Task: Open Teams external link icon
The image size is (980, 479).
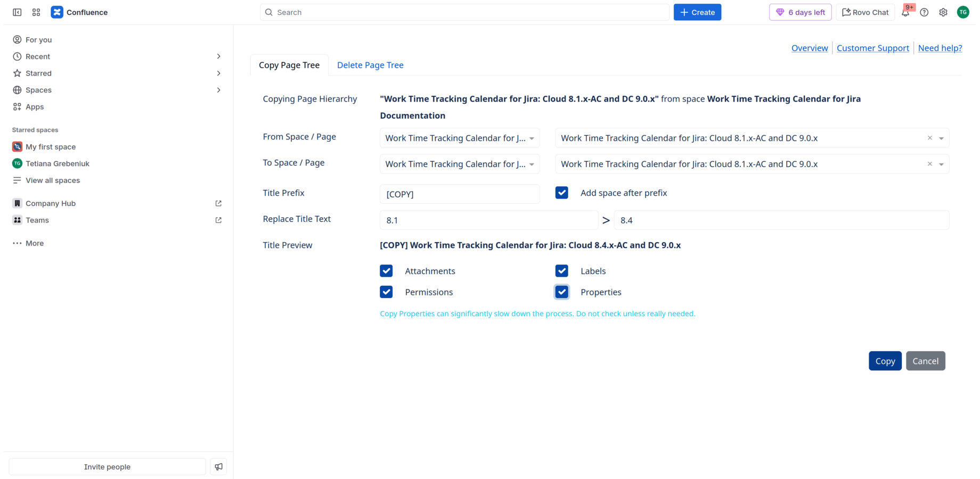Action: tap(218, 220)
